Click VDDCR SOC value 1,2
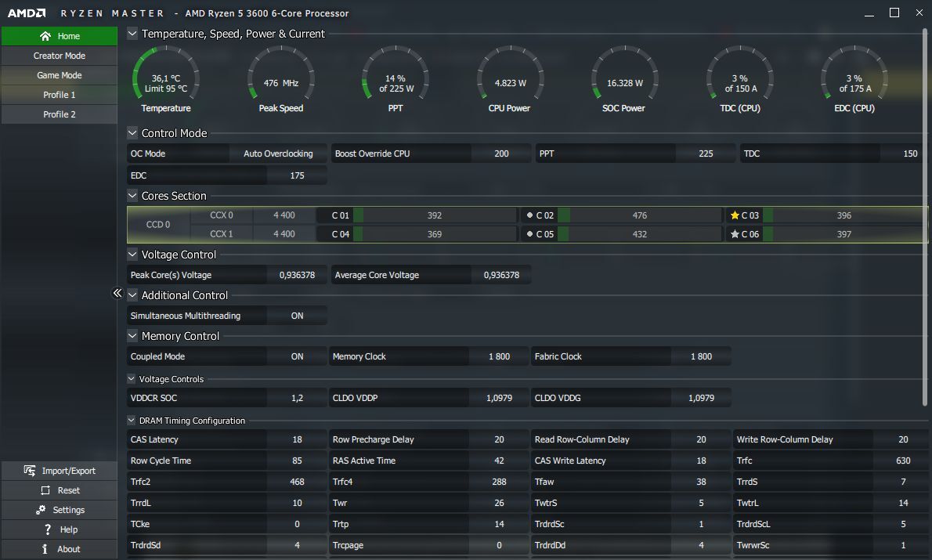The height and width of the screenshot is (560, 932). click(x=297, y=398)
